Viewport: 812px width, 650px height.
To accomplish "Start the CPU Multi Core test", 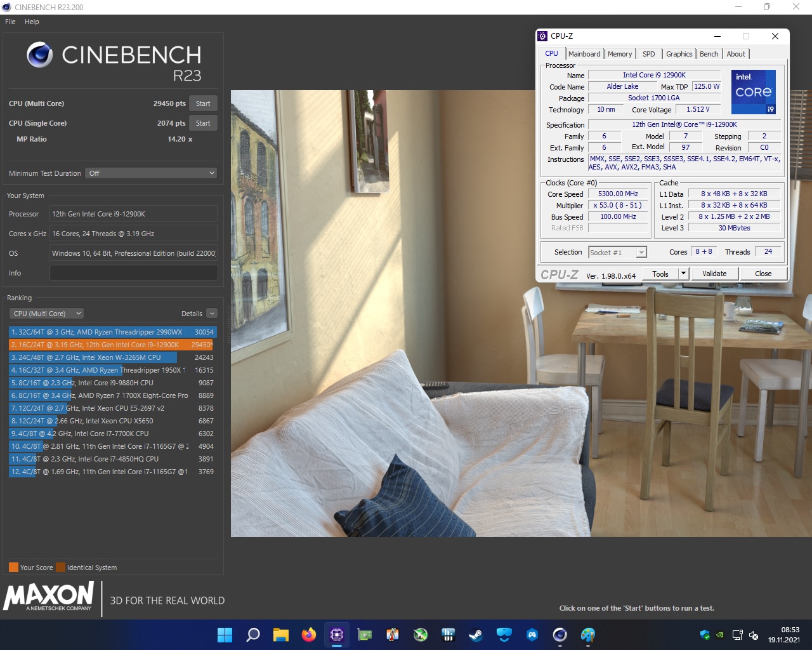I will [203, 103].
